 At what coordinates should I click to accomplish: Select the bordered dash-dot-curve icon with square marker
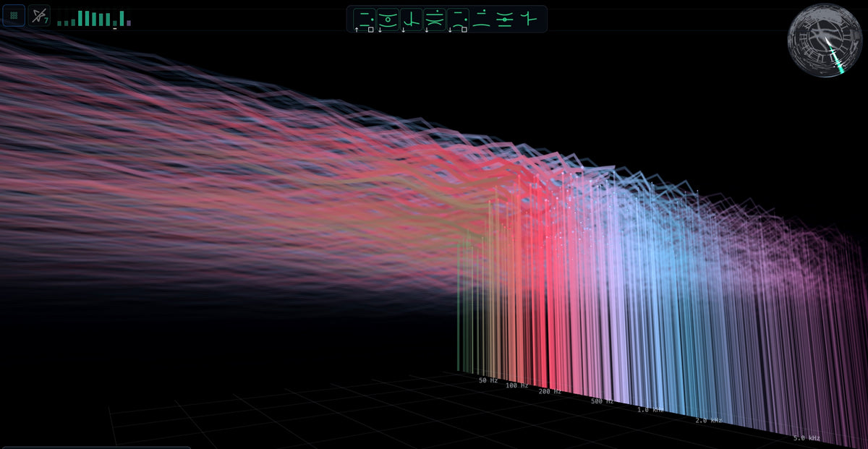(x=459, y=20)
